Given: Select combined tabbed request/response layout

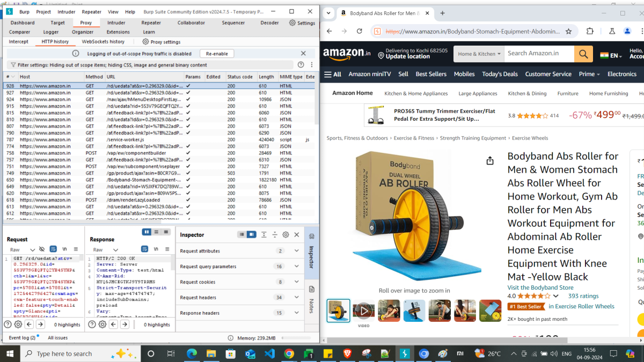Looking at the screenshot, I should point(166,232).
